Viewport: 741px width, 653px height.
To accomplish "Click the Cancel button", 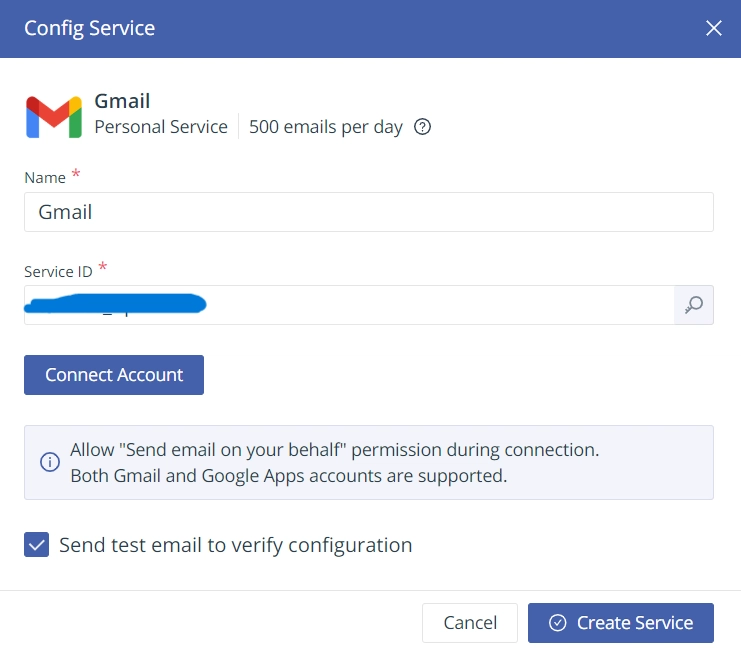I will click(470, 623).
